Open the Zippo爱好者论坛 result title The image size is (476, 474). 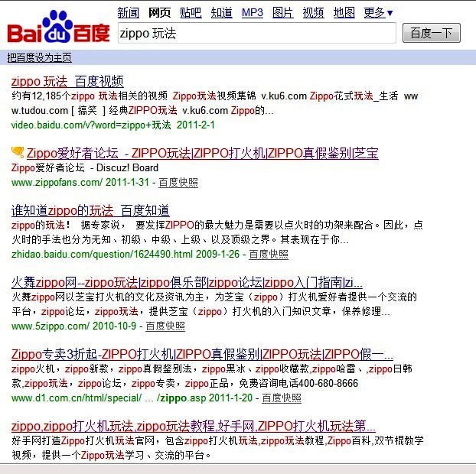point(203,153)
